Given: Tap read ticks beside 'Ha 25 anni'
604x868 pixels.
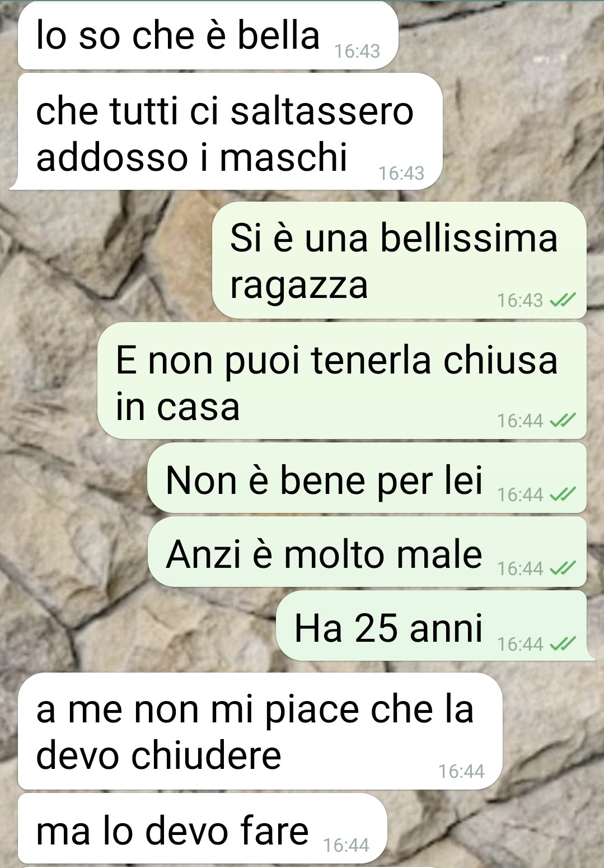Looking at the screenshot, I should 562,645.
